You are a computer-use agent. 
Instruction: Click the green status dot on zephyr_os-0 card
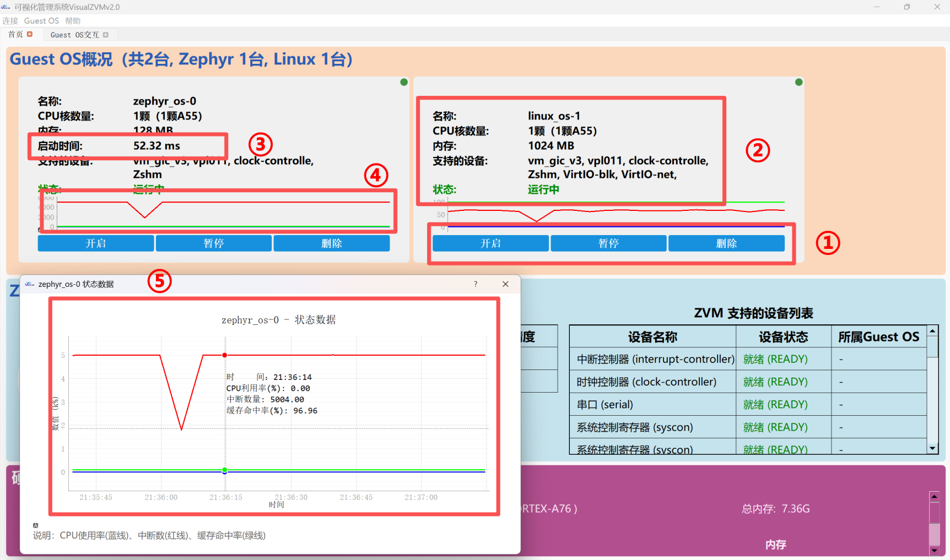tap(404, 82)
